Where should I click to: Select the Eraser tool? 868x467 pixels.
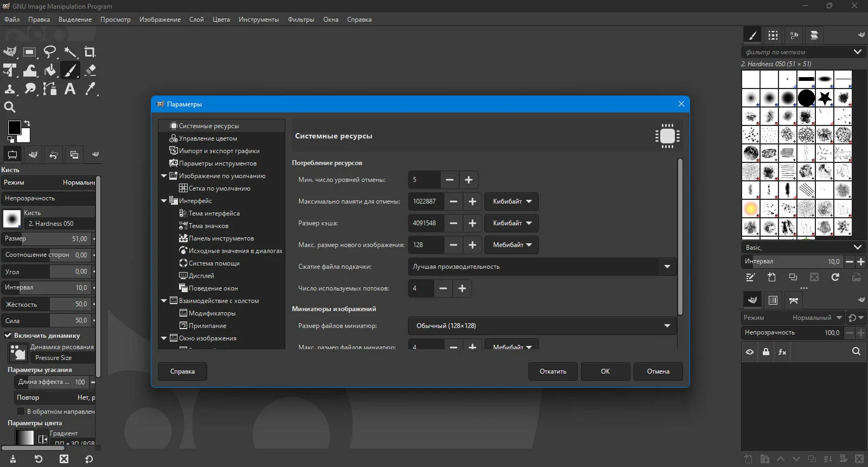90,70
